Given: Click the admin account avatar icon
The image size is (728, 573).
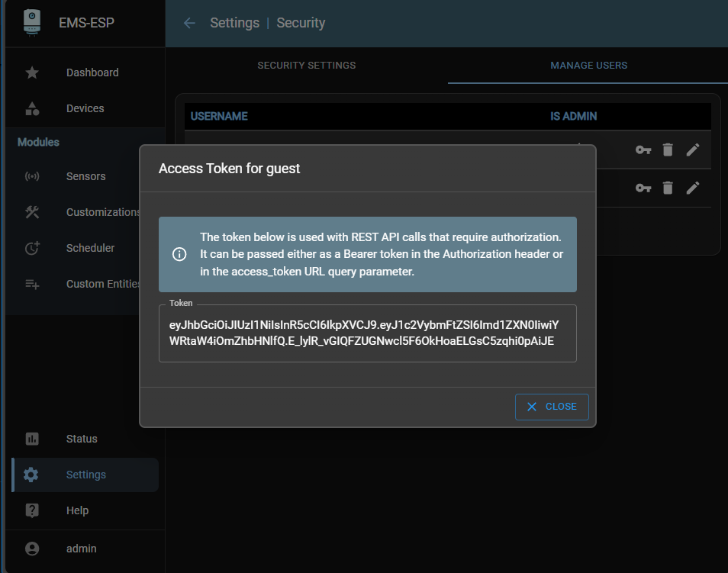Looking at the screenshot, I should click(32, 549).
